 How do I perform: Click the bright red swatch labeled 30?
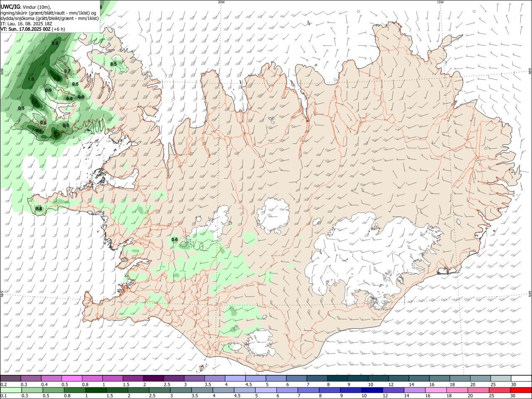pos(521,390)
